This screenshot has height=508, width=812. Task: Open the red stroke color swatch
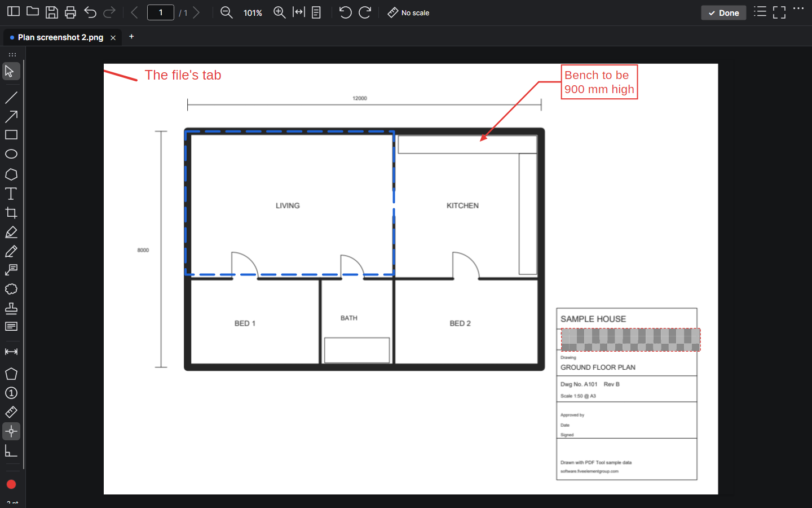[x=11, y=484]
